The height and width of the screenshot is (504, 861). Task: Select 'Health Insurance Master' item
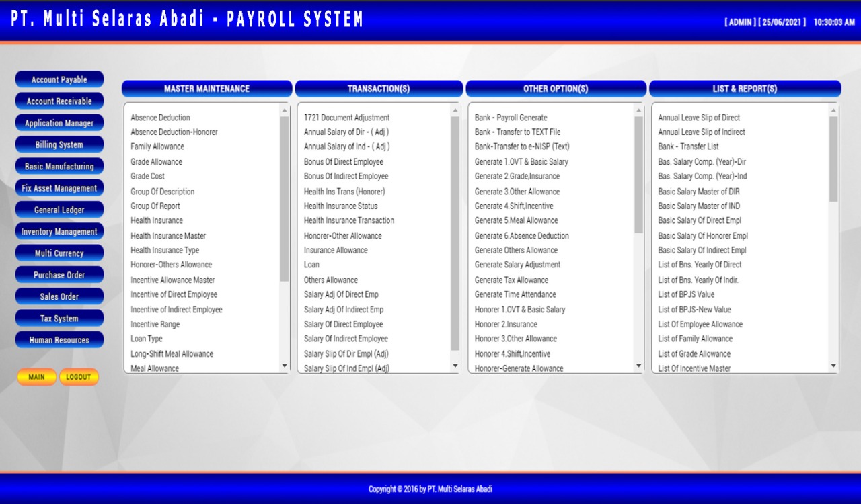(168, 236)
